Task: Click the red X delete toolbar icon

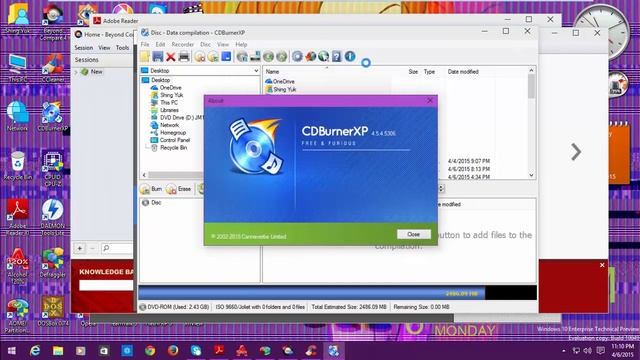Action: pos(171,57)
